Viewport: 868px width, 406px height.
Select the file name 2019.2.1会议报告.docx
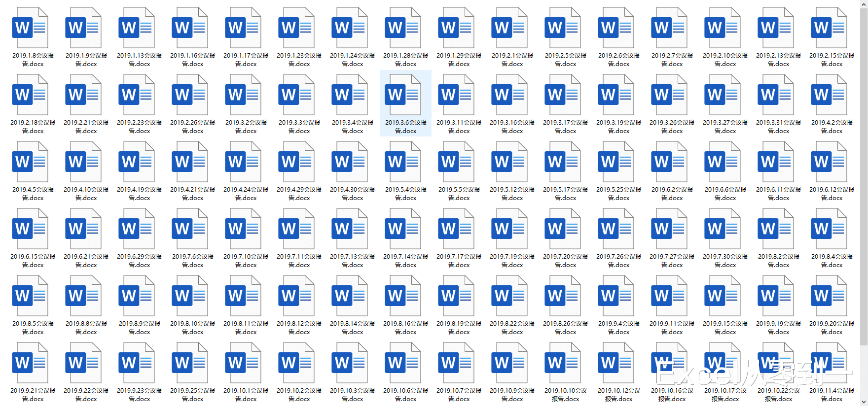point(512,60)
